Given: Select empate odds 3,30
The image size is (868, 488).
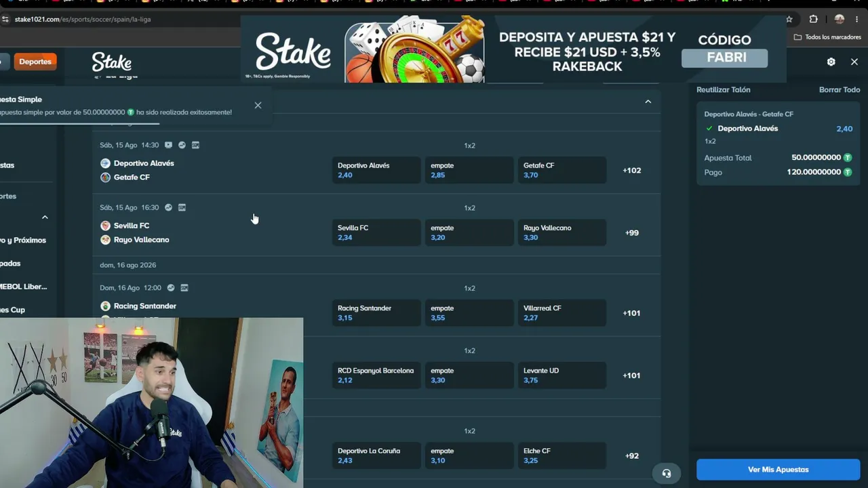Looking at the screenshot, I should tap(469, 375).
